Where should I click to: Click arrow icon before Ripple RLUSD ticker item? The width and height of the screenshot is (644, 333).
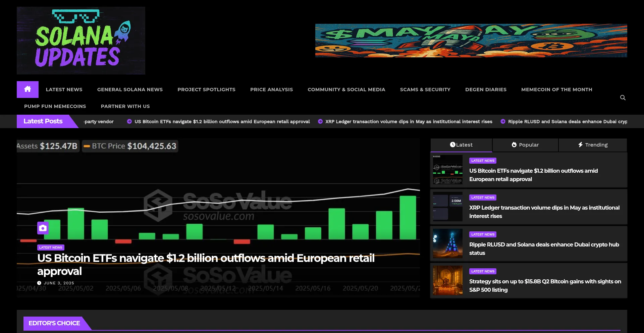click(503, 121)
